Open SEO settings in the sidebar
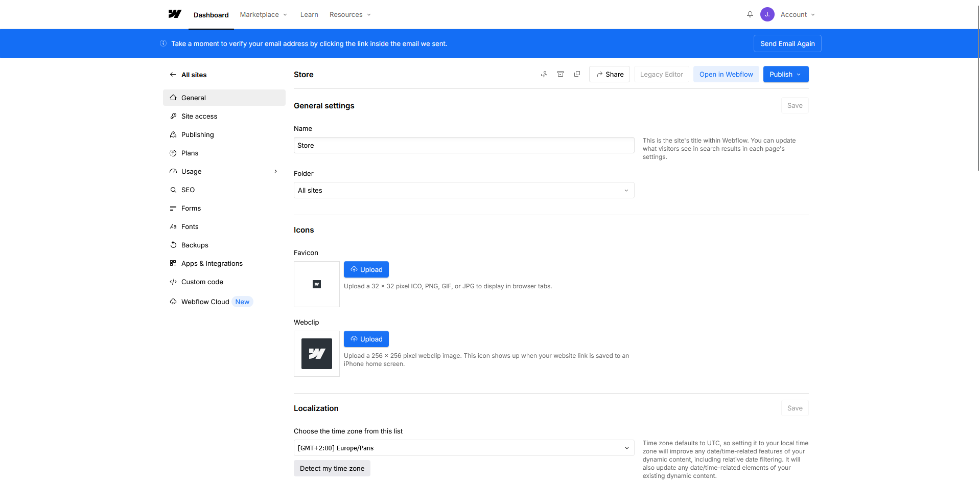The image size is (980, 481). pyautogui.click(x=189, y=190)
